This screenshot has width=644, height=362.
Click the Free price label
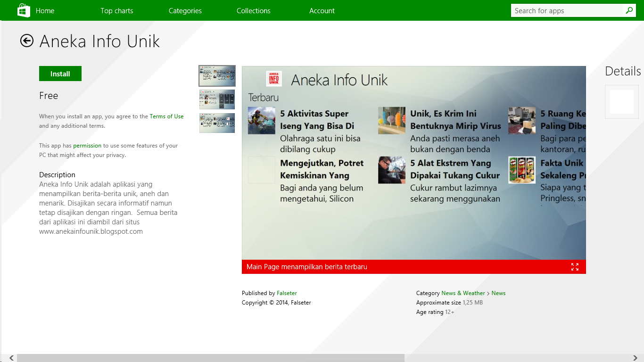point(49,96)
